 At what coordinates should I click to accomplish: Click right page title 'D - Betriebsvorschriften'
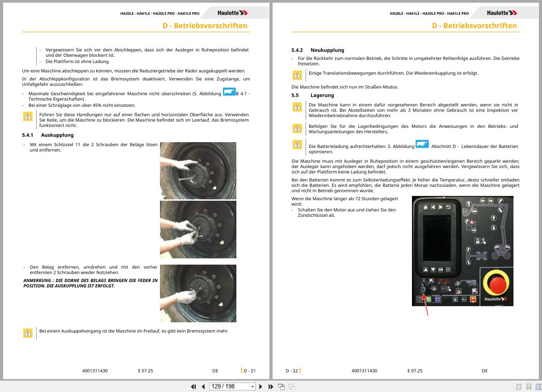[x=474, y=25]
